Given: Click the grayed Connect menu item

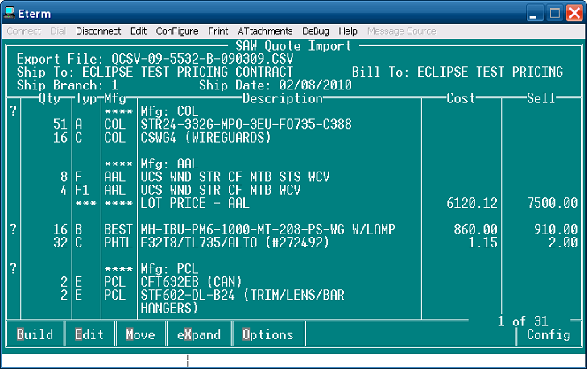Looking at the screenshot, I should (23, 31).
